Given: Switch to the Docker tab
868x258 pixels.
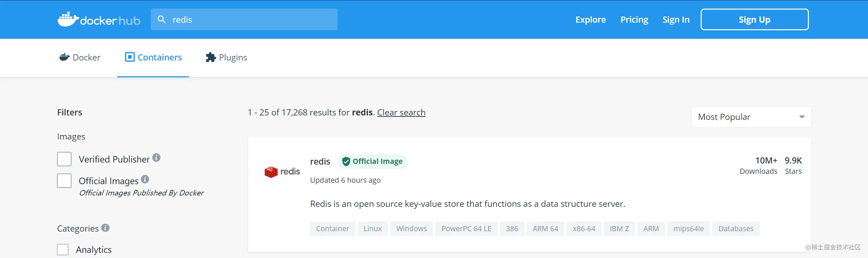Looking at the screenshot, I should pos(80,57).
